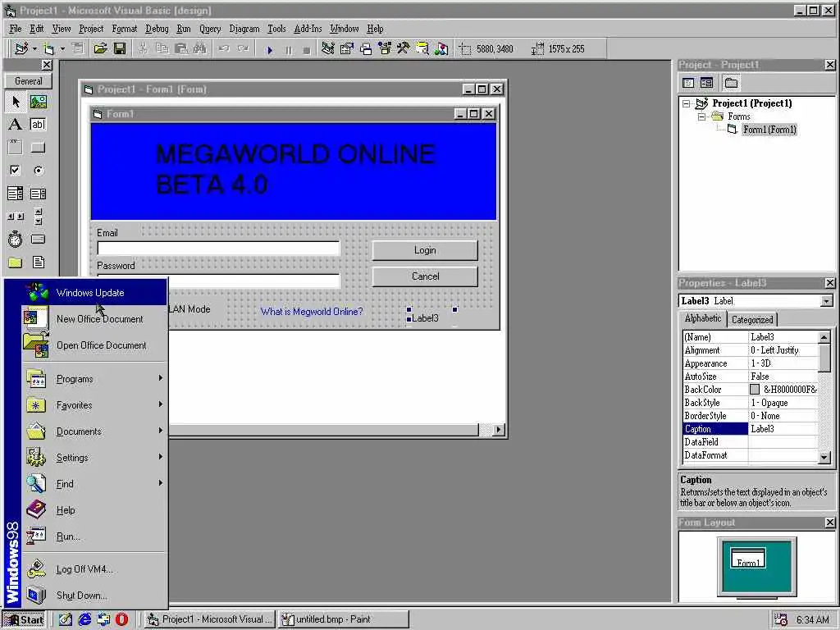Open Form Layout Window from toolbar
Viewport: 840px width, 630px height.
click(x=366, y=48)
